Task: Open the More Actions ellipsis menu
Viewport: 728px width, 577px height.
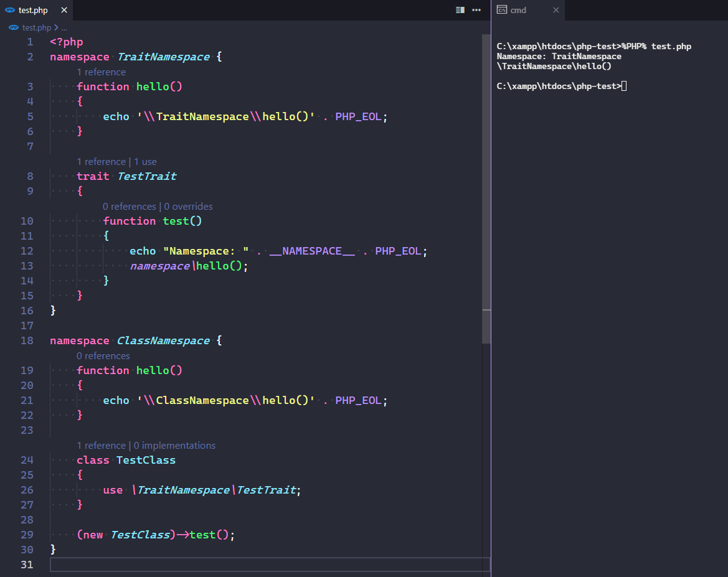Action: tap(476, 10)
